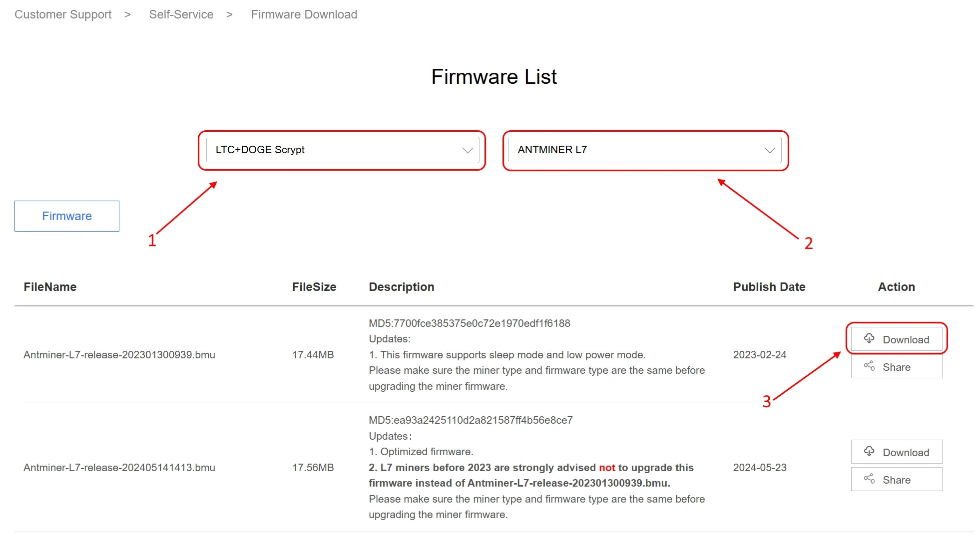Go to Customer Support breadcrumb
Image resolution: width=980 pixels, height=538 pixels.
click(x=63, y=14)
